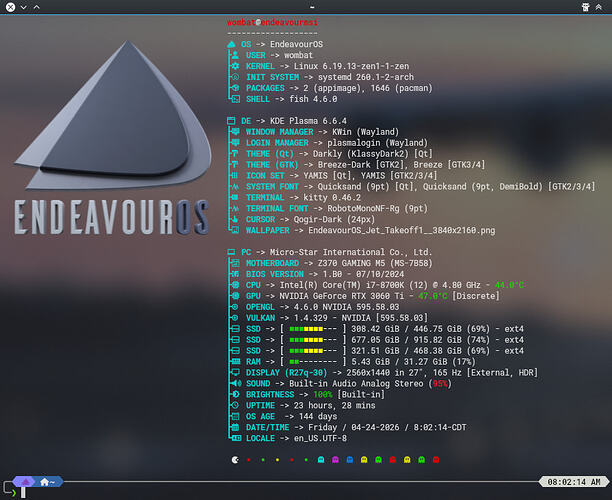Click the VULKAN label

click(x=260, y=318)
